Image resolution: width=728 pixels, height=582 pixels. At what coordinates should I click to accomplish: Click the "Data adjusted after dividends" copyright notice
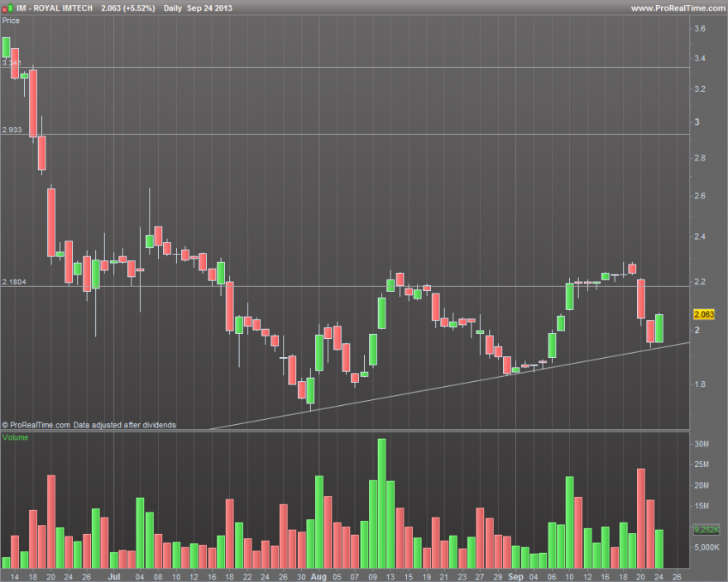[89, 425]
